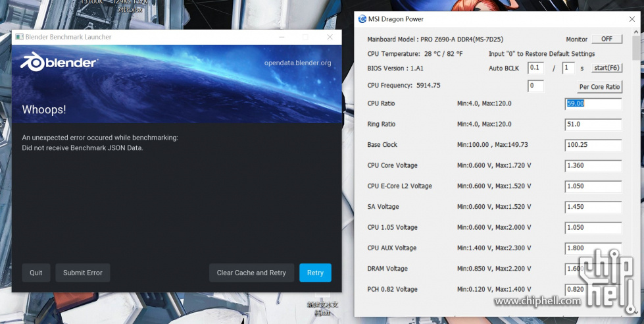
Task: Click the CPU 1.05 Voltage field
Action: pos(593,227)
